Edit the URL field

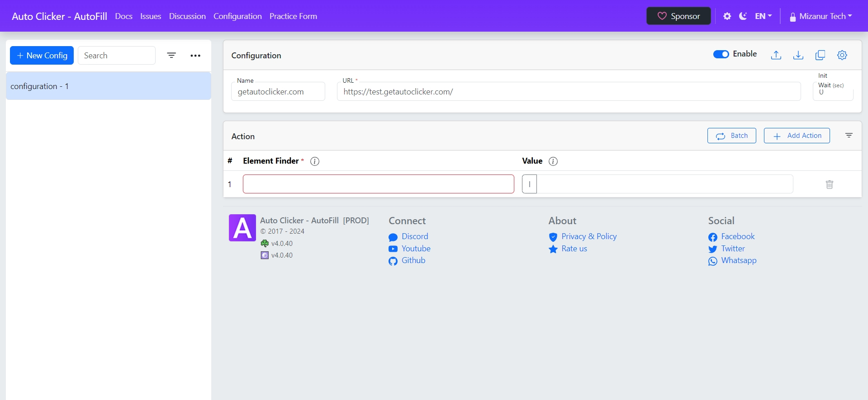[569, 91]
